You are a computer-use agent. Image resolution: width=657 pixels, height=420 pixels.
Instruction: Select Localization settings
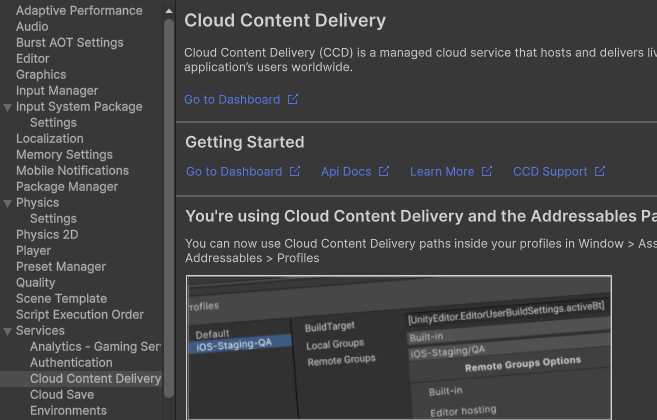pos(49,138)
